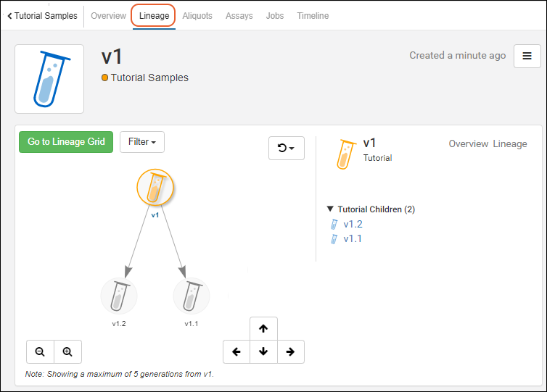Open the Timeline tab

pyautogui.click(x=312, y=16)
